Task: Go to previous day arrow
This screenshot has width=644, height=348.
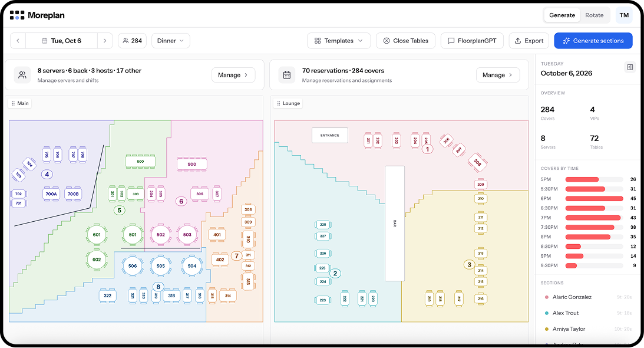Action: (18, 41)
